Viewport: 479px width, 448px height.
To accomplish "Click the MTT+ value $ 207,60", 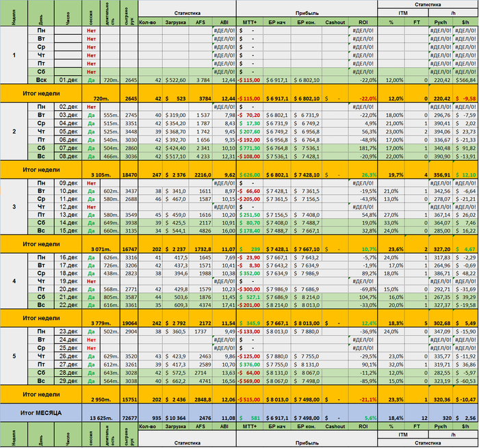I will [x=250, y=131].
